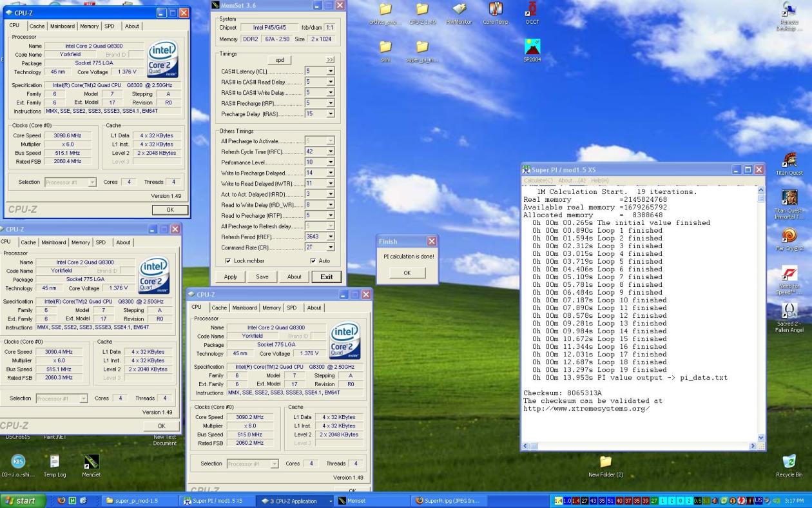Open the About...(A) menu in Super PI
This screenshot has width=812, height=508.
pos(572,181)
